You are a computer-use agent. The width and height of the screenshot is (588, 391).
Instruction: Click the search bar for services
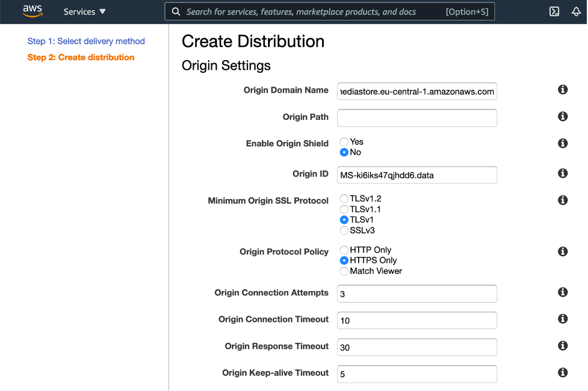point(329,11)
